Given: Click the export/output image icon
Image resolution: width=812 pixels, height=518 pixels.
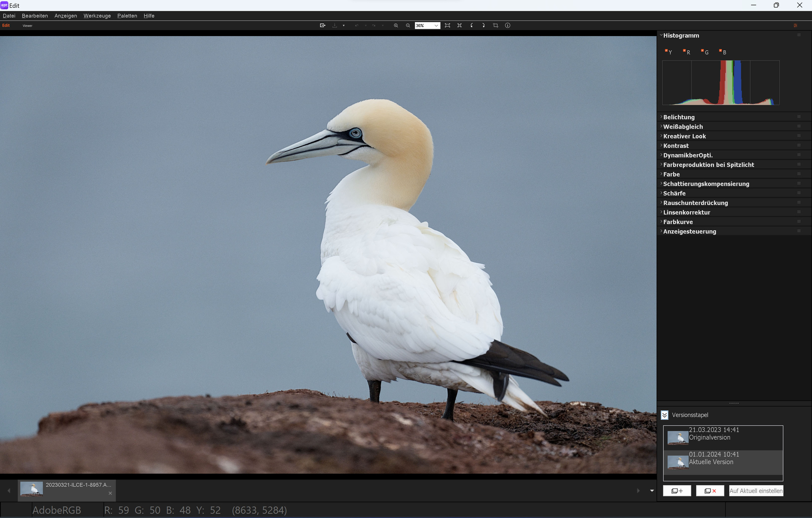Looking at the screenshot, I should click(322, 26).
